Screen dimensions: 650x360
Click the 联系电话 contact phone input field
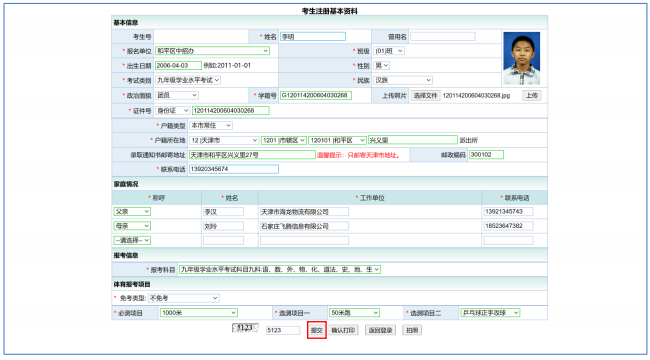234,169
